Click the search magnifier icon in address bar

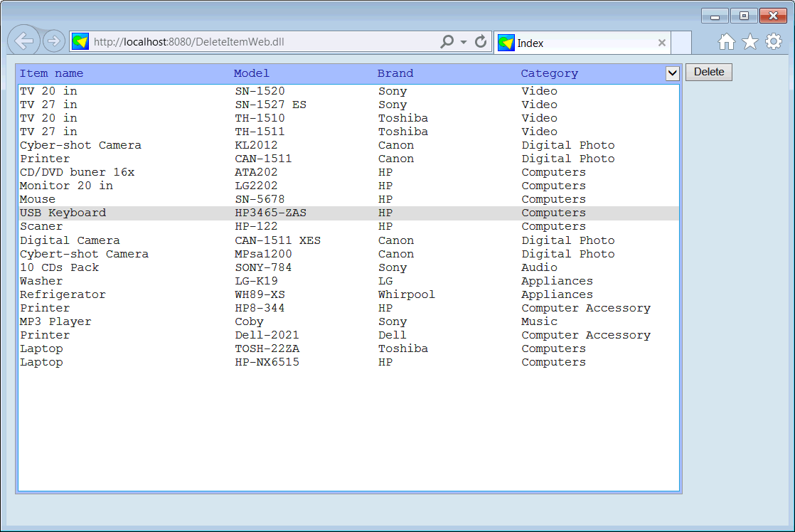tap(447, 41)
